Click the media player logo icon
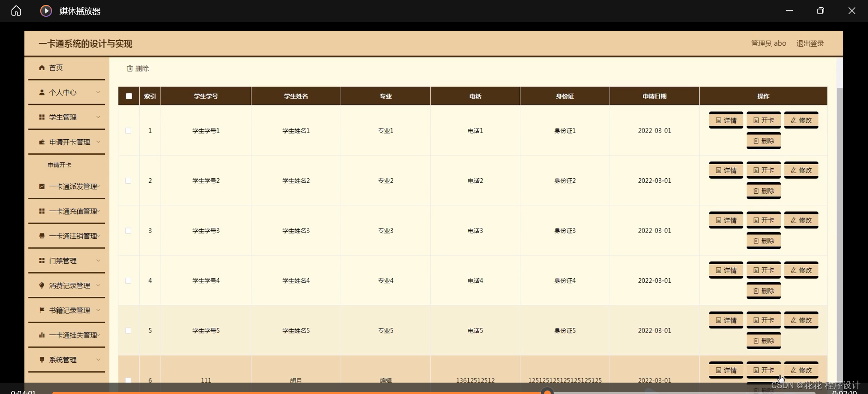 click(46, 10)
